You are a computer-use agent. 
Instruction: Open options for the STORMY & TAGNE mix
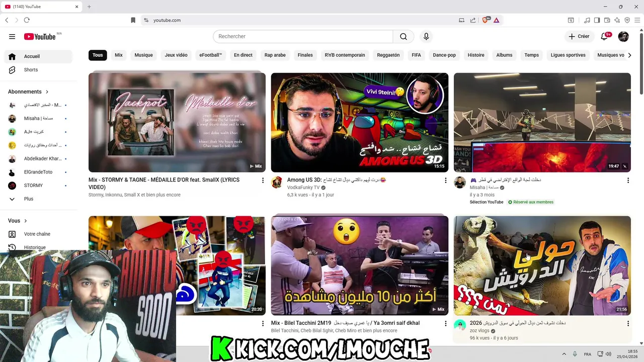263,180
